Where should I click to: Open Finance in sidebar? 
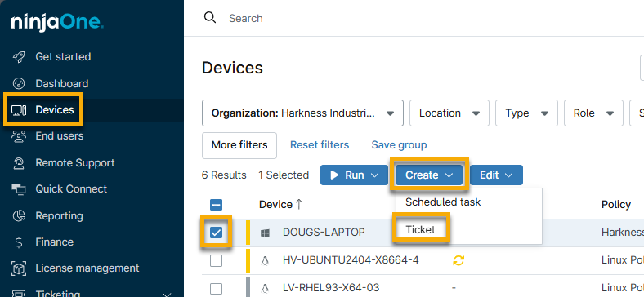(x=55, y=242)
